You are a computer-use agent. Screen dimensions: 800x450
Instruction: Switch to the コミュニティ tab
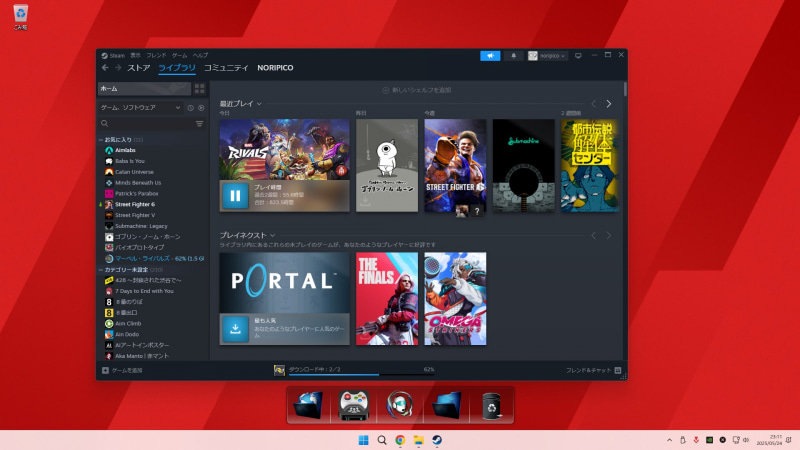pyautogui.click(x=226, y=68)
